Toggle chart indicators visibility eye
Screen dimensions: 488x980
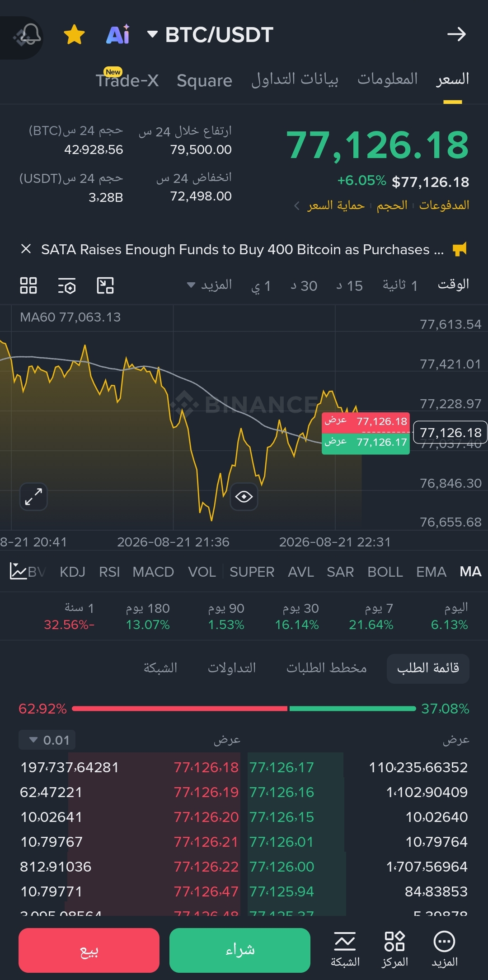[244, 497]
